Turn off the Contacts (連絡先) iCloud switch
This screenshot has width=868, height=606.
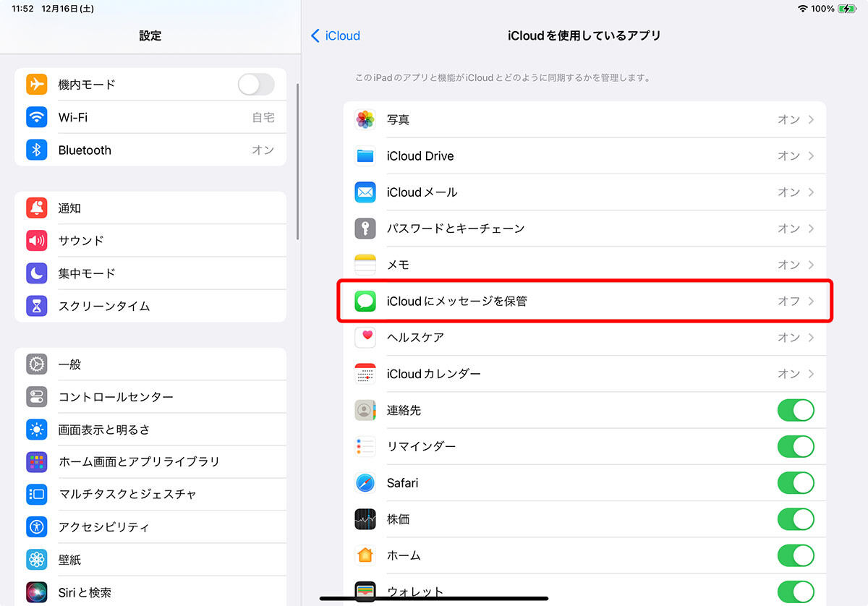pos(796,410)
